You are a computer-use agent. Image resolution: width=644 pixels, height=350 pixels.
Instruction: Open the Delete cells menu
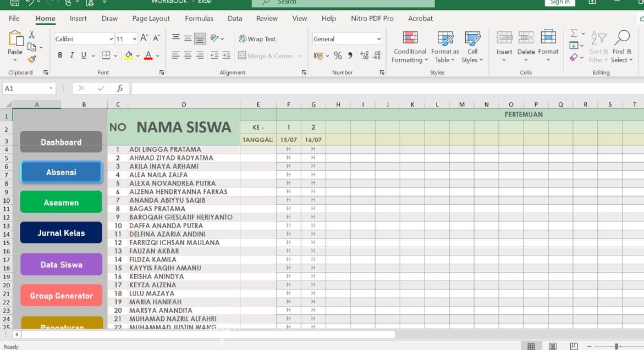[526, 47]
